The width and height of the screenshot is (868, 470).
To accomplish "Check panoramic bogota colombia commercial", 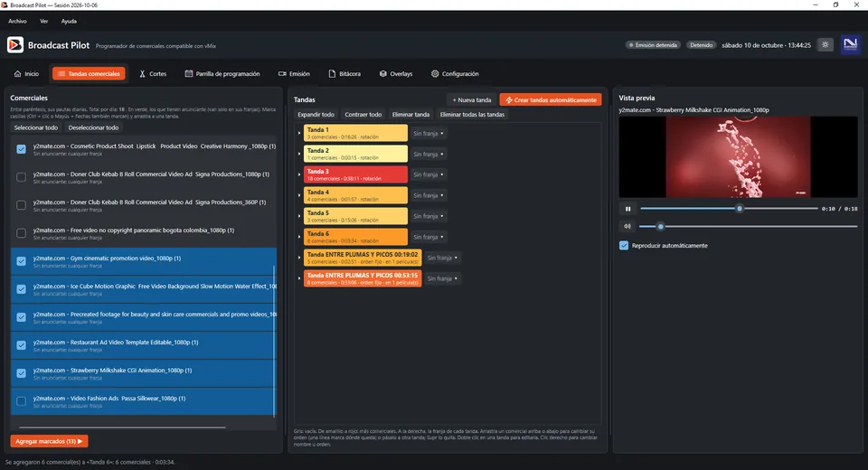I will [x=21, y=233].
